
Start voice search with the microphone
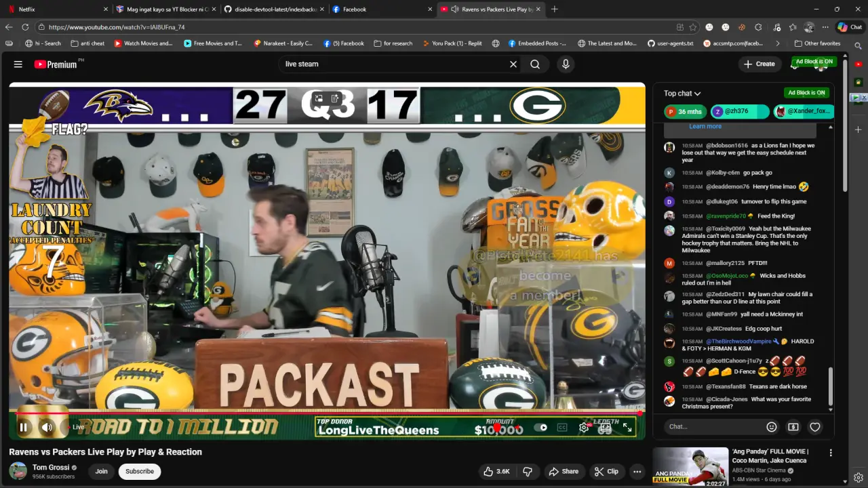(x=566, y=64)
